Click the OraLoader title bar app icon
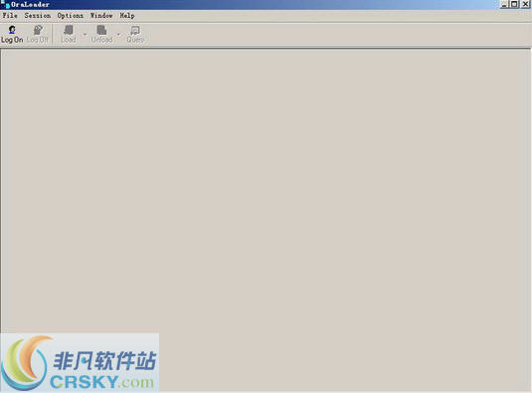 (5, 4)
